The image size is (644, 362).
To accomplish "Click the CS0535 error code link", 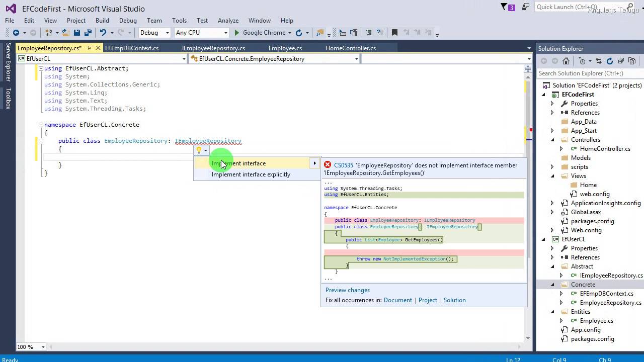I will pos(344,165).
